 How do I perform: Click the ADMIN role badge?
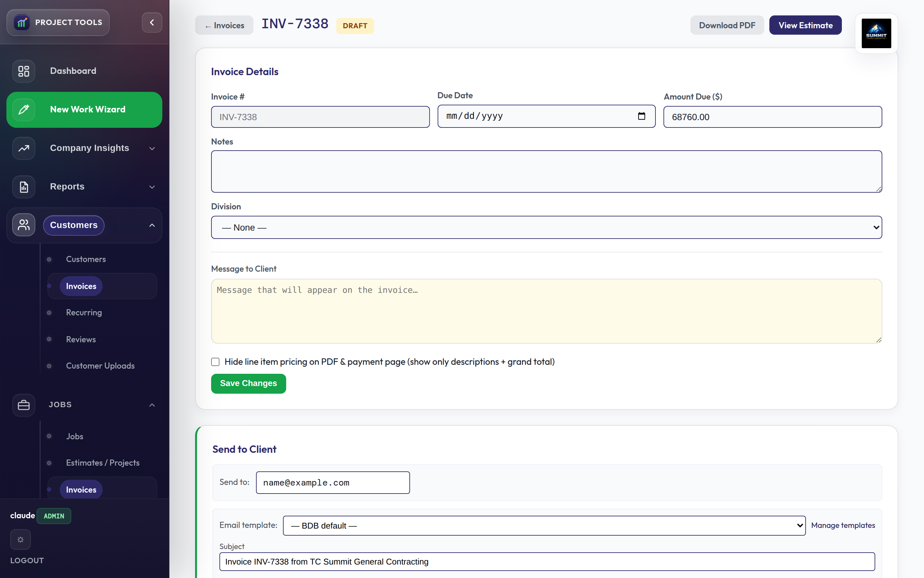(54, 516)
